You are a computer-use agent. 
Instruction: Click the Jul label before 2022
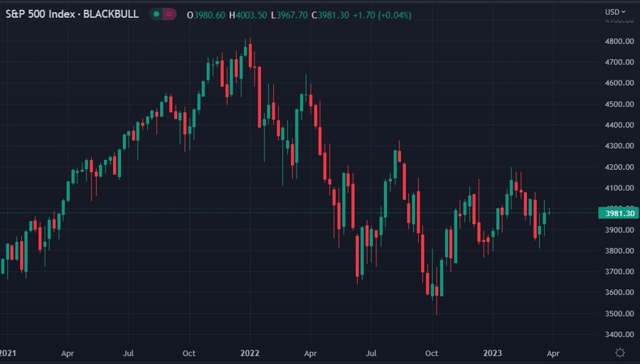coord(128,353)
